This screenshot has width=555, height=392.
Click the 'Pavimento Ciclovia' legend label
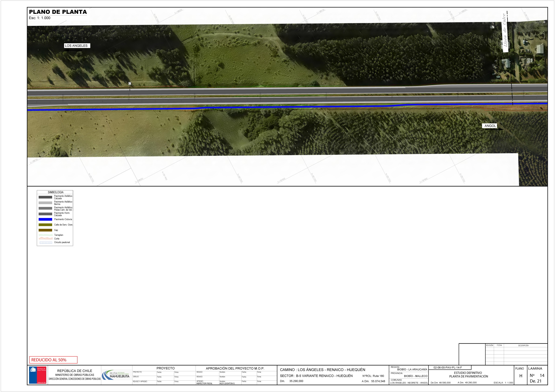[x=63, y=220]
